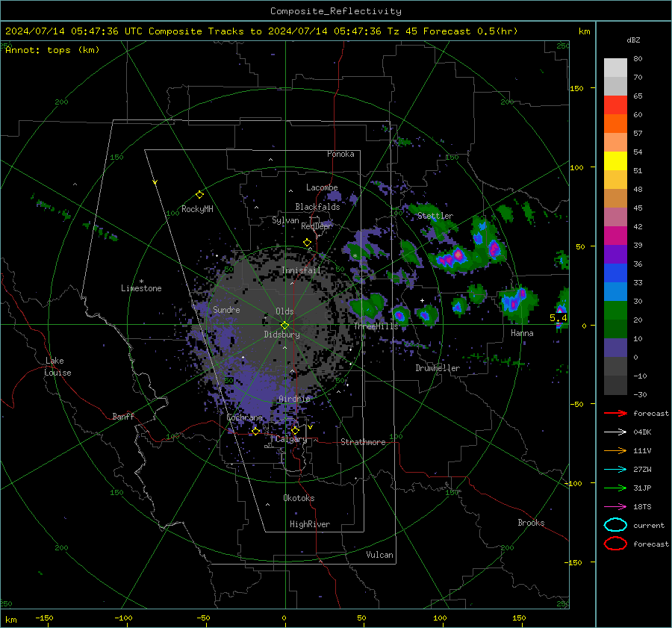Screen dimensions: 672x628
Task: Click the Lacombe city label
Action: (x=322, y=187)
